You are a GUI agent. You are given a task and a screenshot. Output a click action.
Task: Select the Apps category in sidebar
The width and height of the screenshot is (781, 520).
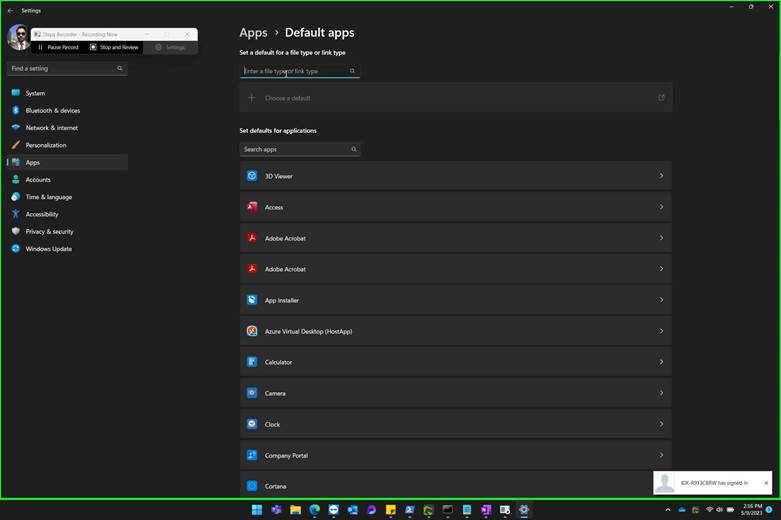point(67,162)
